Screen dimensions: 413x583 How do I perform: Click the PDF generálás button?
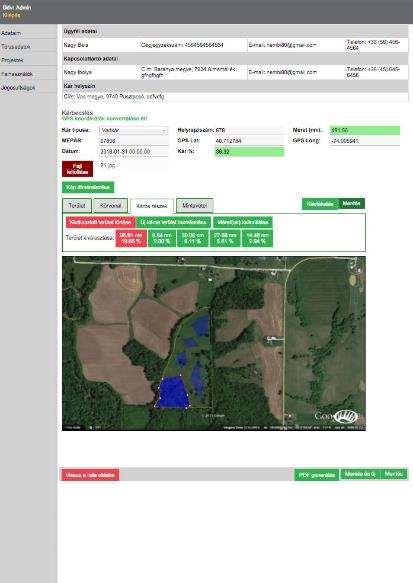coord(317,475)
